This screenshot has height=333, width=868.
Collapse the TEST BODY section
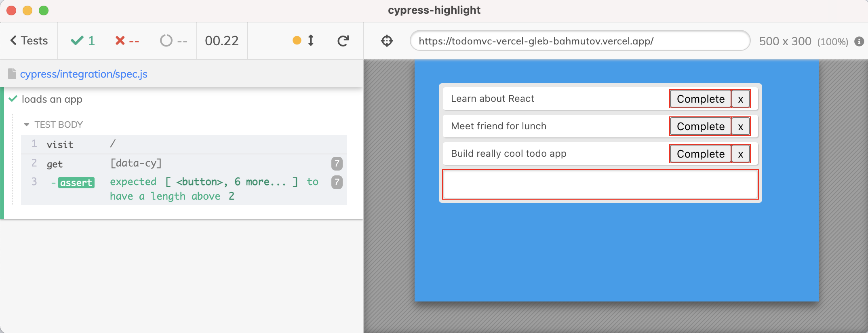53,124
